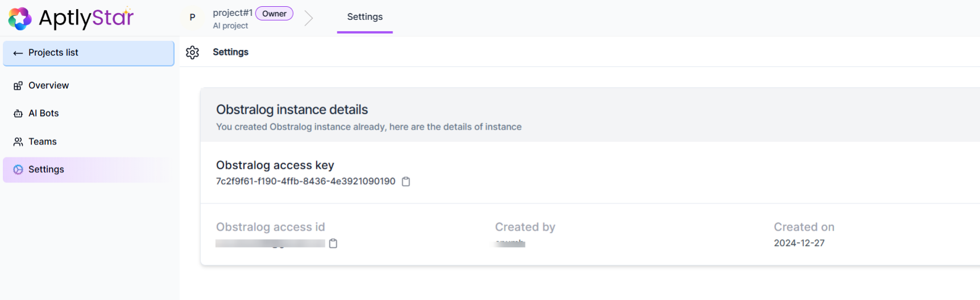Viewport: 980px width, 300px height.
Task: Click the AptlyStar logo
Action: pyautogui.click(x=71, y=18)
